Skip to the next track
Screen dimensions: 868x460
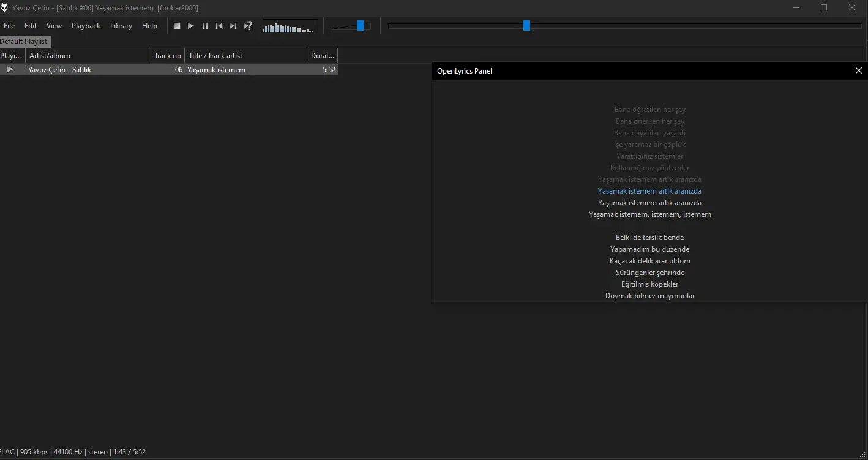tap(233, 26)
